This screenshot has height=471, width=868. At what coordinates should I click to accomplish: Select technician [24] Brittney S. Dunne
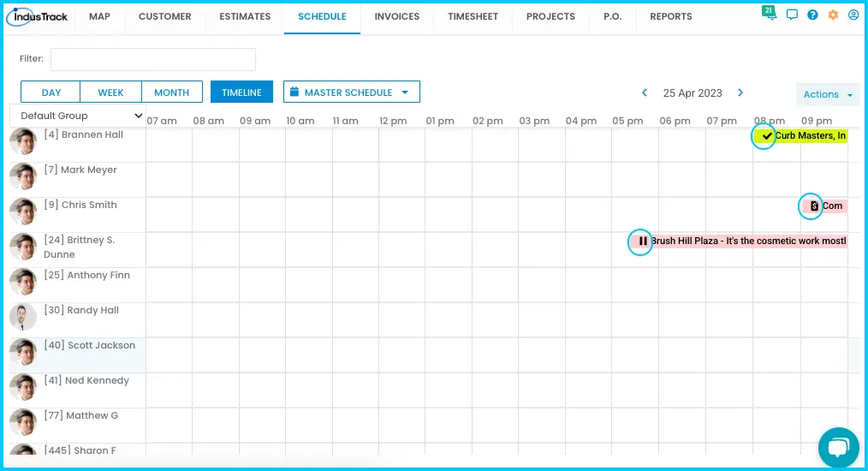(79, 247)
